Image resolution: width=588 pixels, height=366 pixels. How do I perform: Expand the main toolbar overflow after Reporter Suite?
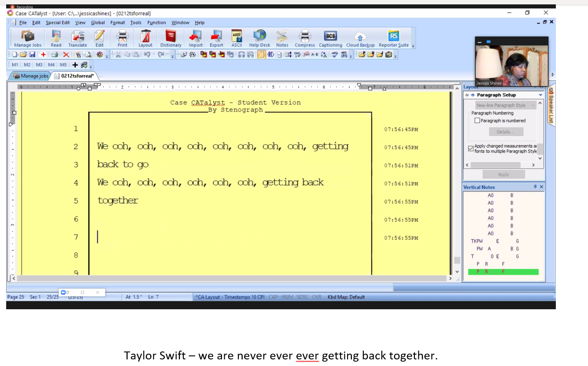coord(413,46)
